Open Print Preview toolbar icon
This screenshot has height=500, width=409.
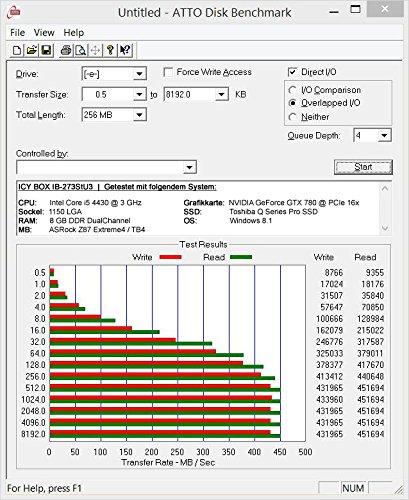coord(81,50)
